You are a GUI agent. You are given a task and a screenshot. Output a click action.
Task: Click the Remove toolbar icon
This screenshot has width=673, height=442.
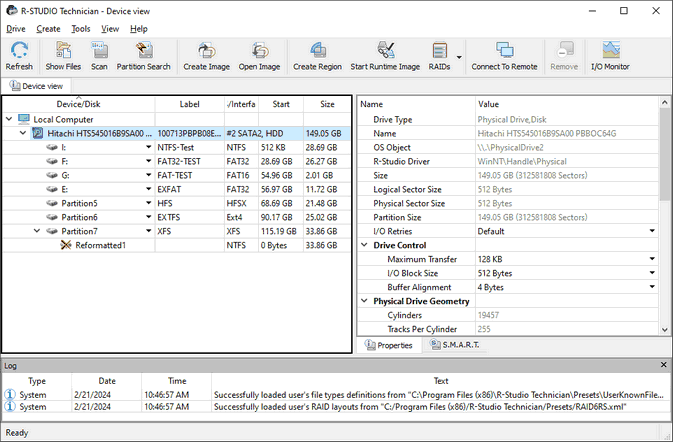(x=564, y=50)
